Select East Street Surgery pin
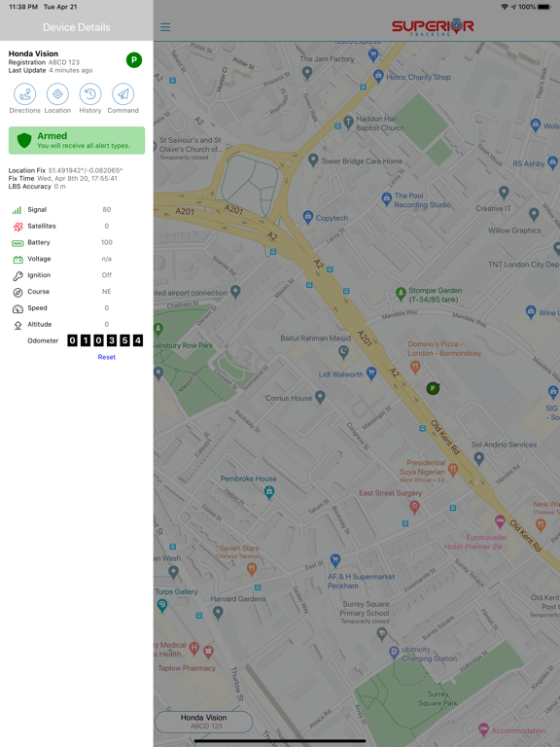The width and height of the screenshot is (560, 747). pos(415,507)
